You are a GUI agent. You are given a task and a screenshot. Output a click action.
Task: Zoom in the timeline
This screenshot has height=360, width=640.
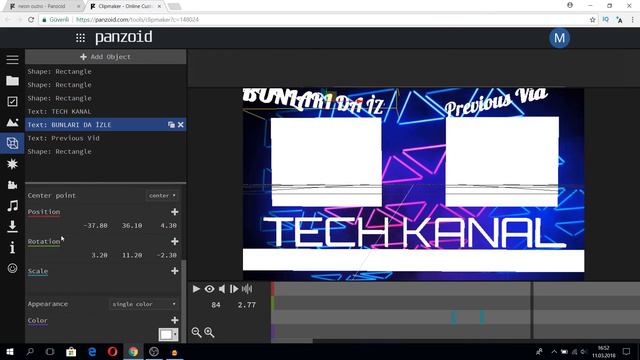(209, 332)
